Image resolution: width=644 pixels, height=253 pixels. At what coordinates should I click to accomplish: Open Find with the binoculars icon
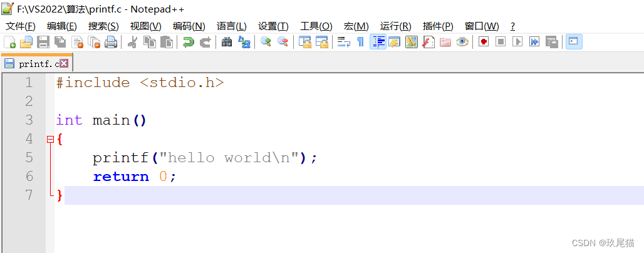(227, 42)
